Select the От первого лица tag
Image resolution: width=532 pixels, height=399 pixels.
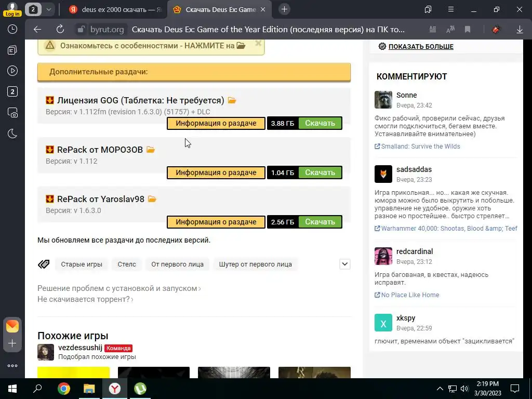(x=178, y=264)
